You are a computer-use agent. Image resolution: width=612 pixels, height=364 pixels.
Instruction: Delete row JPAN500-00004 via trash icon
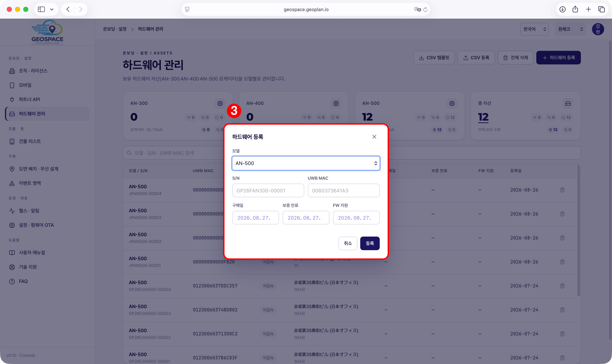tap(562, 190)
